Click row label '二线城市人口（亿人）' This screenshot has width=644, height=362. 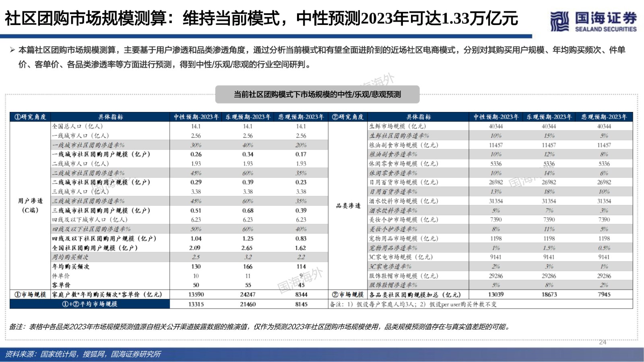pyautogui.click(x=80, y=163)
